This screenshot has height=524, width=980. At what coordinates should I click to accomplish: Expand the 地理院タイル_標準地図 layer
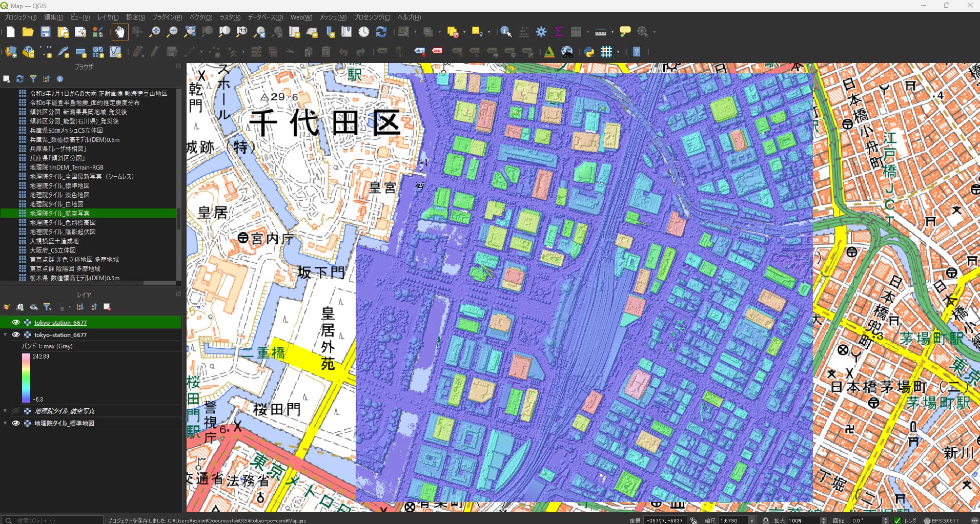coord(5,423)
